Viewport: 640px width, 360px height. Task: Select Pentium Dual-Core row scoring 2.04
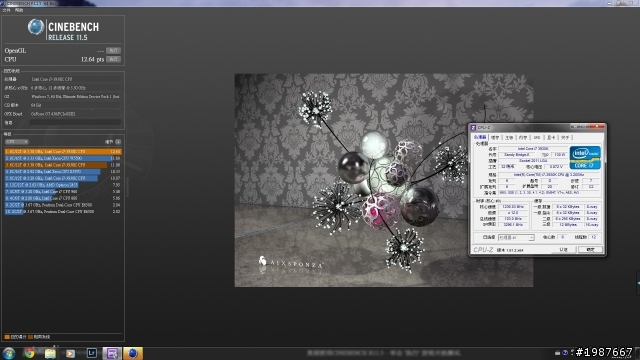(x=63, y=205)
